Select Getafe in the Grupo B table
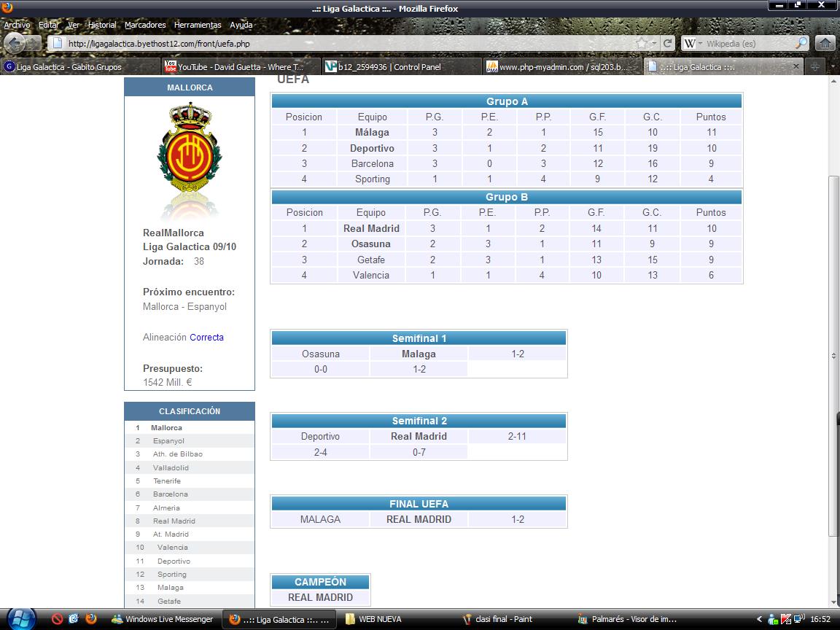 [370, 260]
